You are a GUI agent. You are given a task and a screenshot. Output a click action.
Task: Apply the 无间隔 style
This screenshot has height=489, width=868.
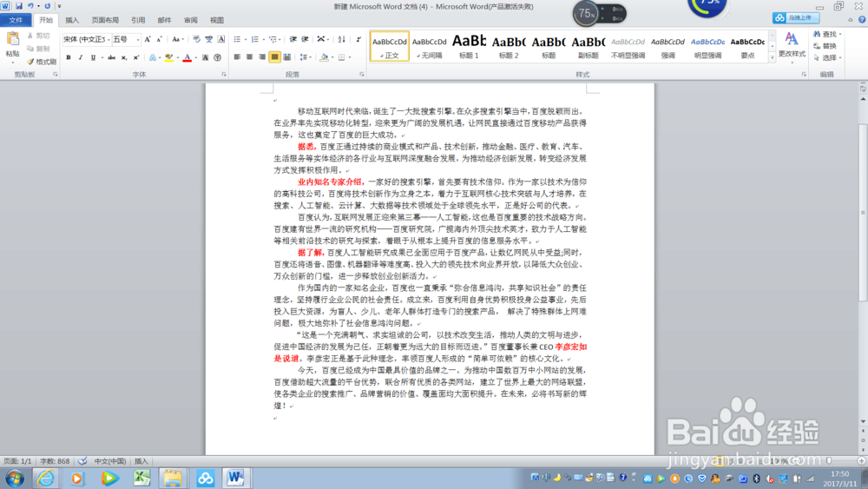pyautogui.click(x=429, y=46)
